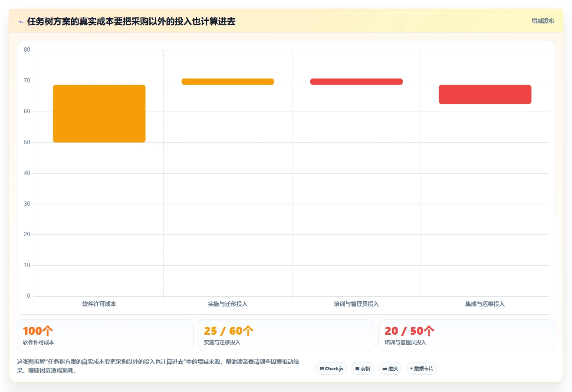Click the red 培训与管理员投入 bar
This screenshot has width=572, height=392.
pos(356,82)
